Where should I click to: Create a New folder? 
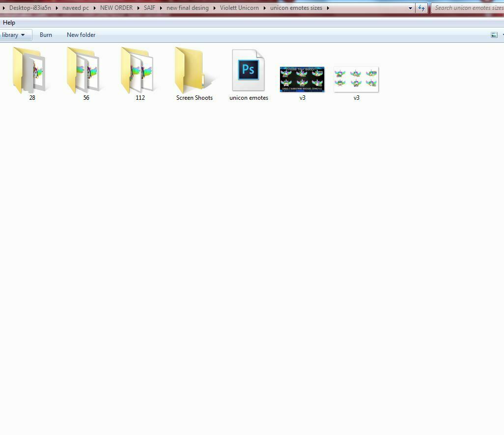tap(81, 35)
